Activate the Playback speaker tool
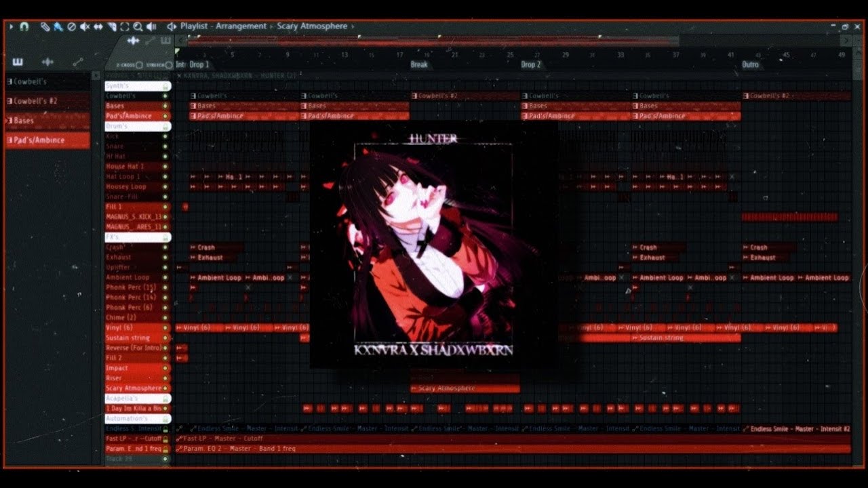This screenshot has width=868, height=488. [152, 26]
